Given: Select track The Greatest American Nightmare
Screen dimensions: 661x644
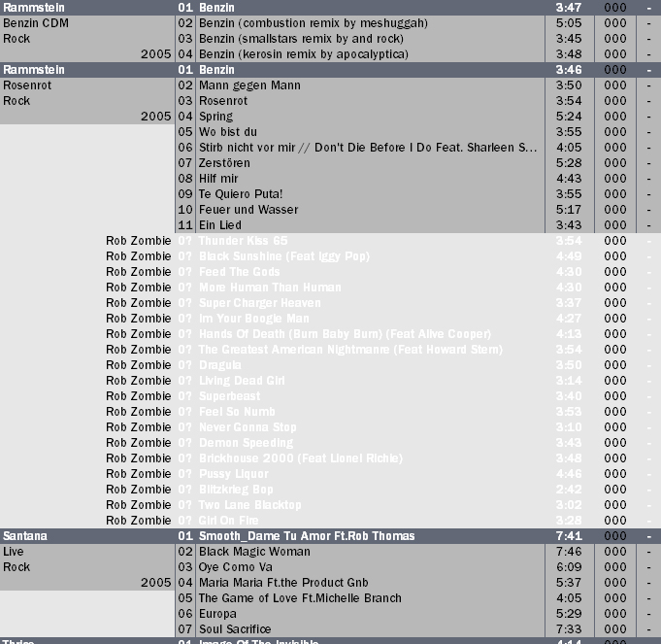Looking at the screenshot, I should pyautogui.click(x=350, y=350).
